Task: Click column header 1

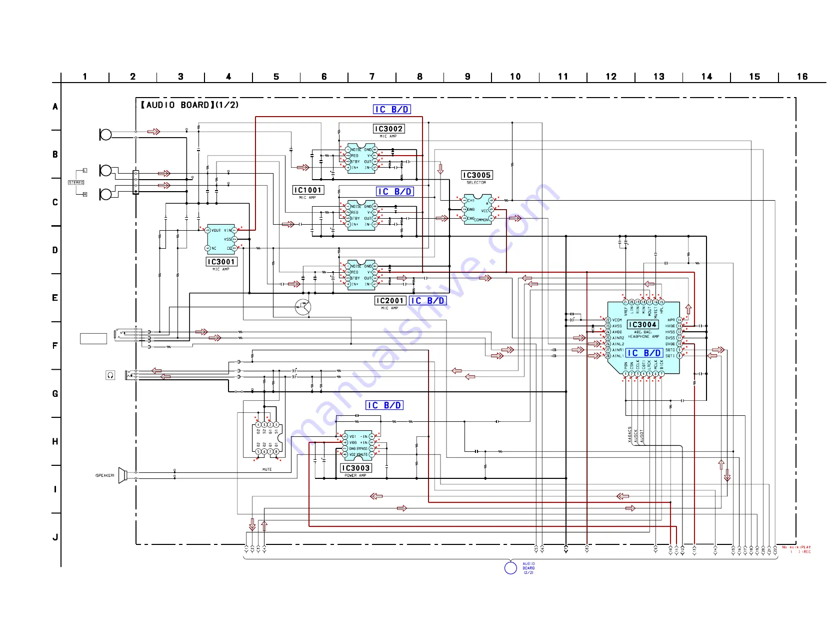Action: (x=85, y=77)
